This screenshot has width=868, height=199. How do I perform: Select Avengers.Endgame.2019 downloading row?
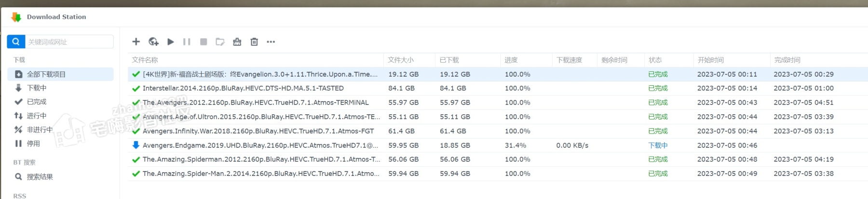(498, 145)
